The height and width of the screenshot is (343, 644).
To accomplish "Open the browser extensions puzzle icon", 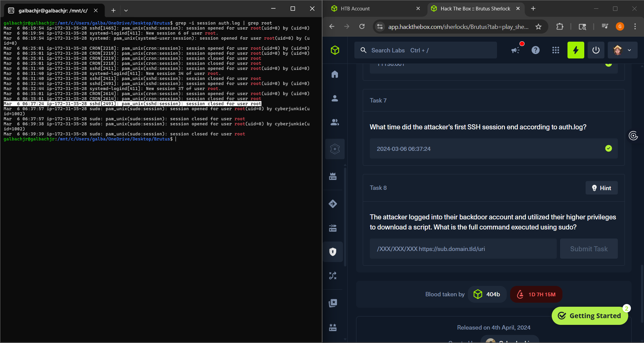I will (x=560, y=27).
